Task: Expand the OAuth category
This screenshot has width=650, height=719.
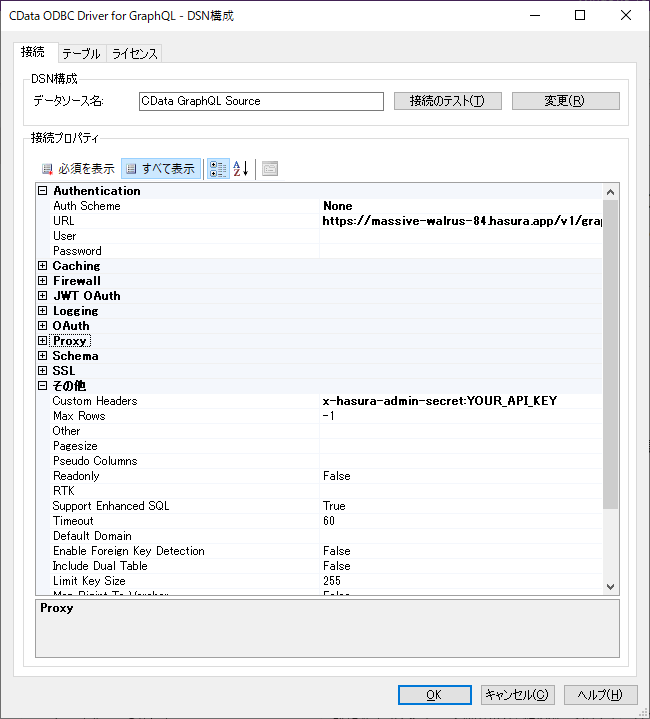Action: (x=43, y=326)
